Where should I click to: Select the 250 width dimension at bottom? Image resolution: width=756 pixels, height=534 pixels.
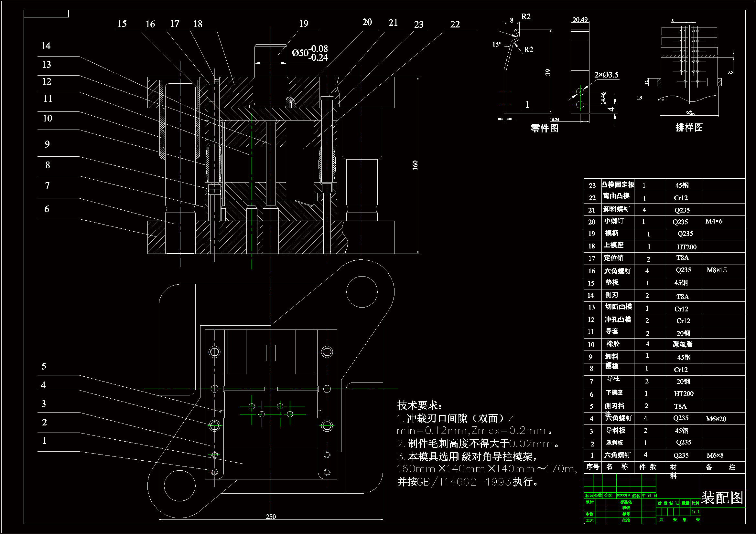click(x=271, y=517)
